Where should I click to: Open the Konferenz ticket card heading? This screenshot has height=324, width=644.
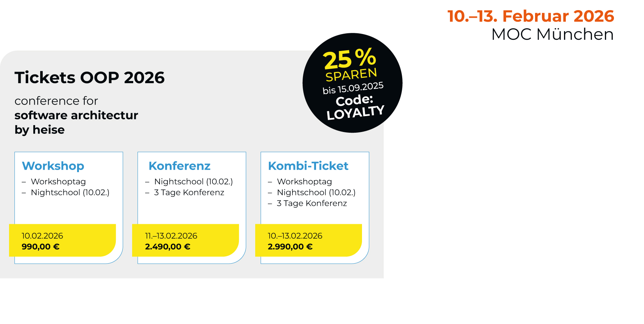coord(180,166)
